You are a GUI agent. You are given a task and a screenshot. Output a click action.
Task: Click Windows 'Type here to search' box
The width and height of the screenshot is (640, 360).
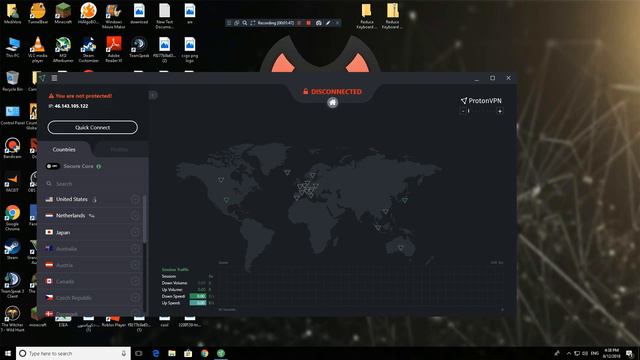tap(73, 353)
